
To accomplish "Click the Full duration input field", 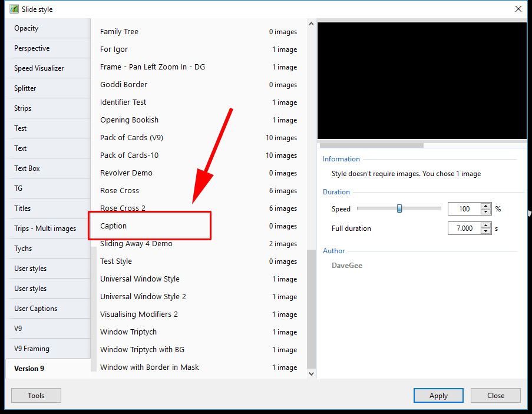I will point(464,228).
